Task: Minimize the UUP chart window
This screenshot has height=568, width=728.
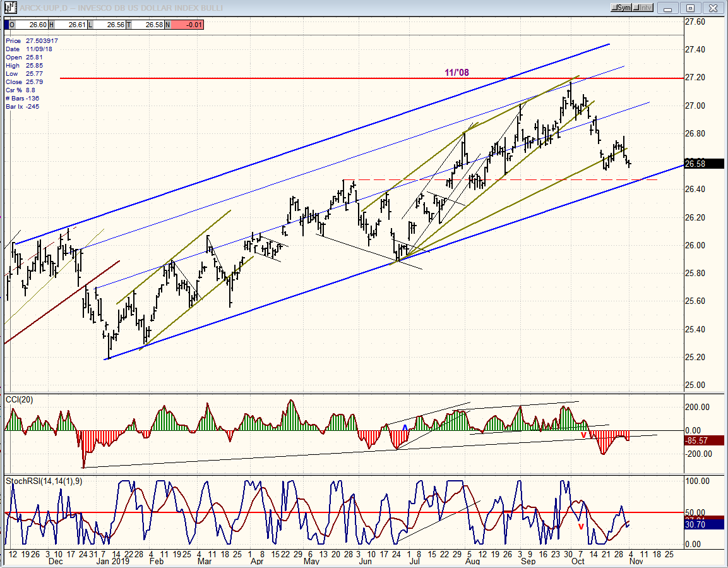Action: pyautogui.click(x=668, y=8)
